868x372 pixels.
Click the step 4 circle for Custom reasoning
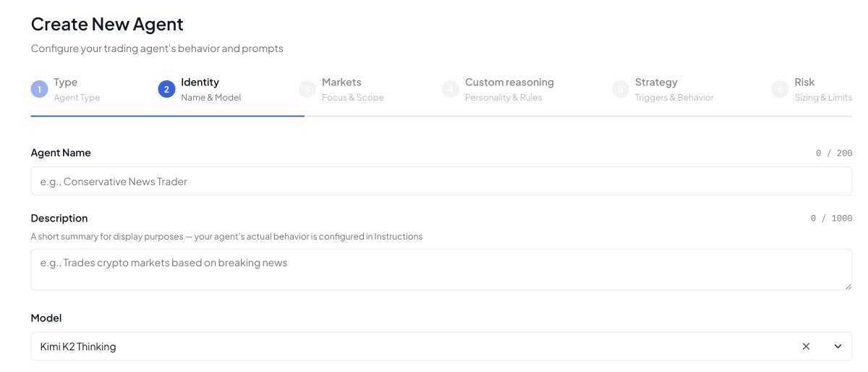coord(451,90)
